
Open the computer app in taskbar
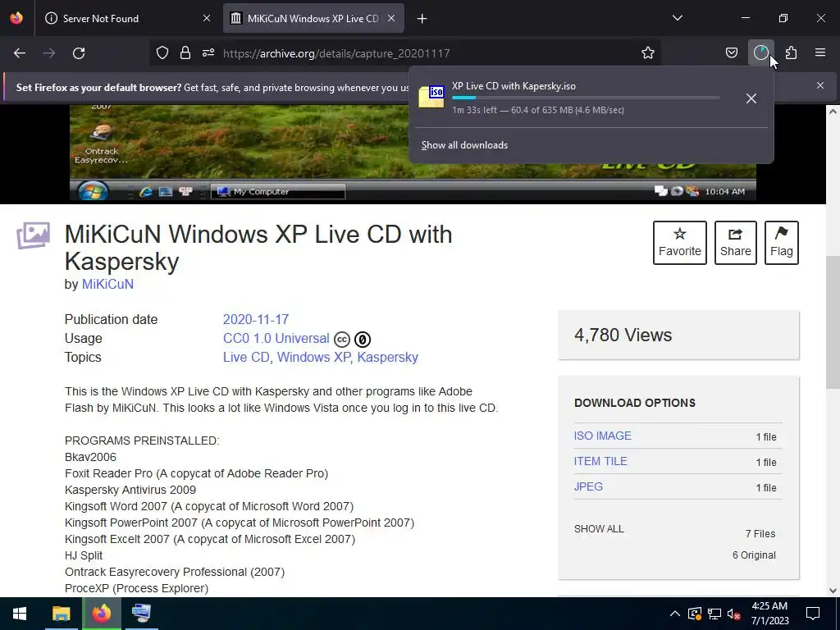point(141,614)
